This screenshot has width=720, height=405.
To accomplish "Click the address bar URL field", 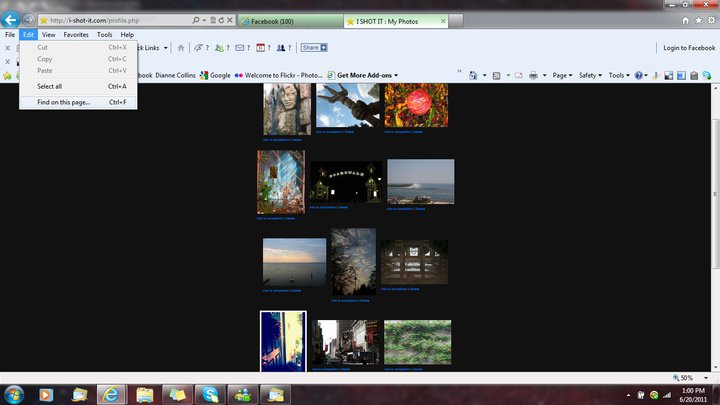I will pos(120,20).
